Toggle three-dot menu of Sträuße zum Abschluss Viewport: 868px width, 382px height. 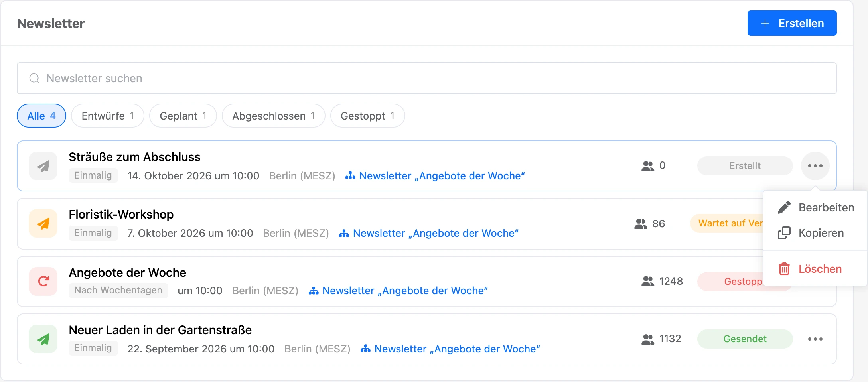815,166
